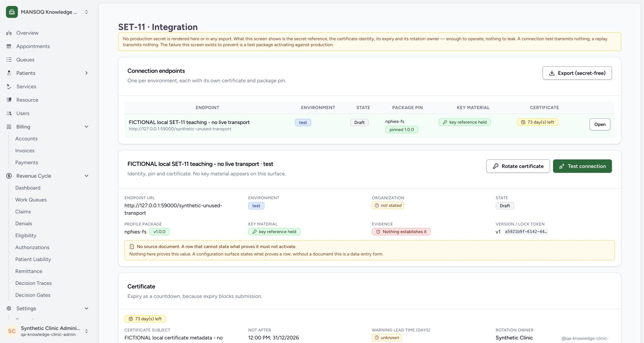Click the MANSOQ green building logo icon
The image size is (644, 343).
pos(12,12)
